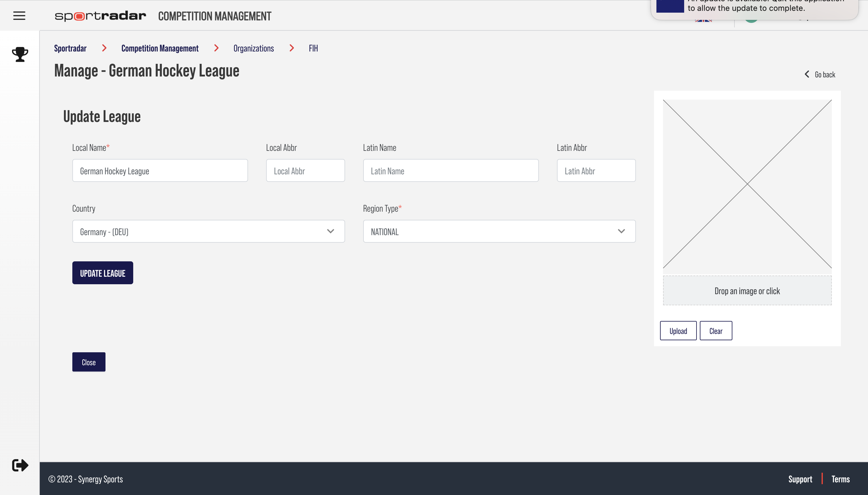868x495 pixels.
Task: Click the logout/exit arrow icon
Action: [19, 465]
